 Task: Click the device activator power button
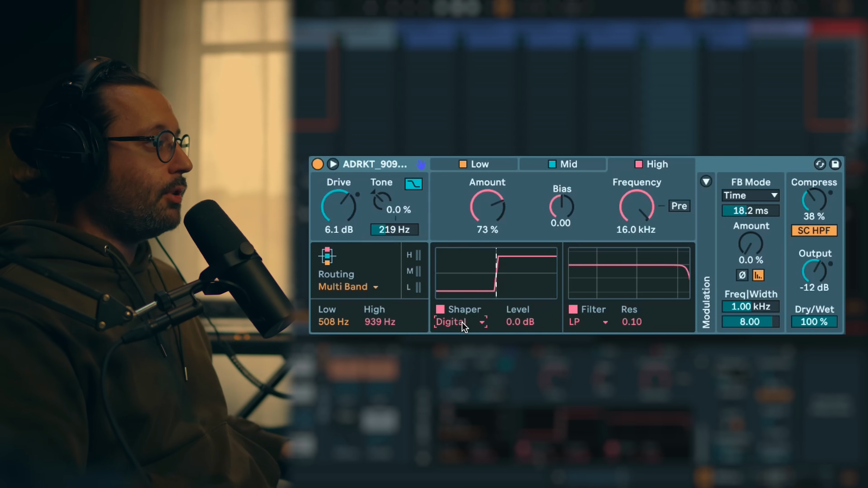tap(317, 164)
